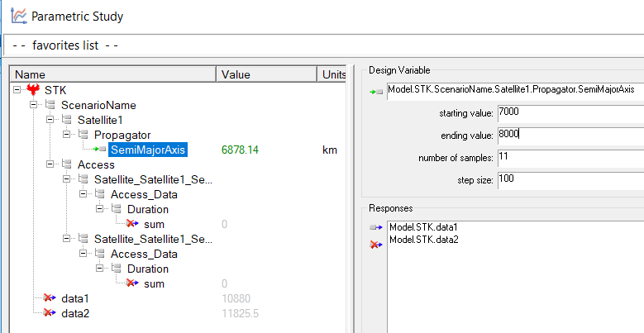The width and height of the screenshot is (644, 333).
Task: Open the favorites list dropdown
Action: click(x=323, y=45)
